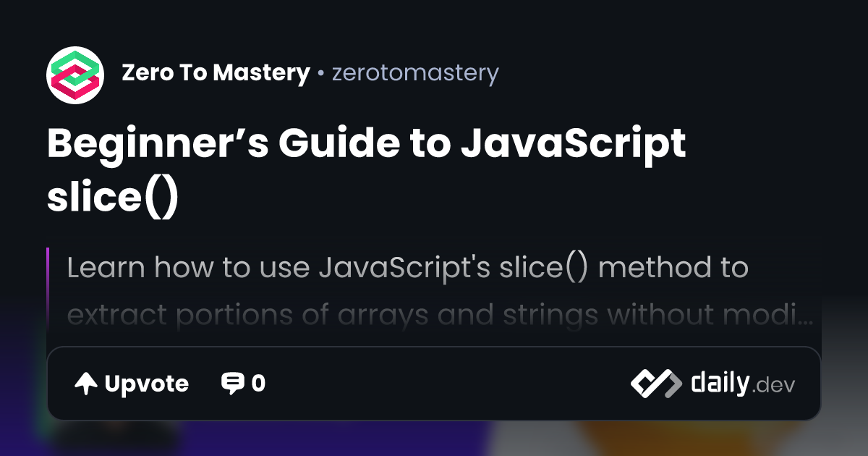Click the purple accent bar beside the summary
868x456 pixels.
pos(48,290)
